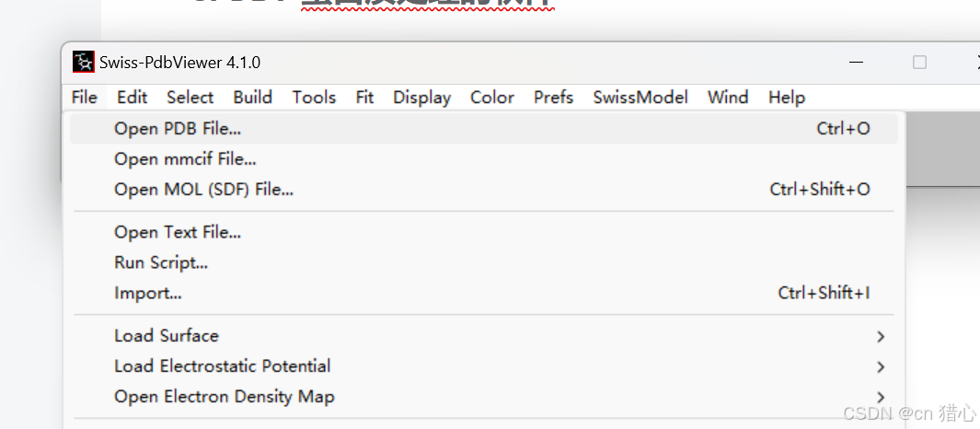Open the Build menu

click(x=252, y=98)
